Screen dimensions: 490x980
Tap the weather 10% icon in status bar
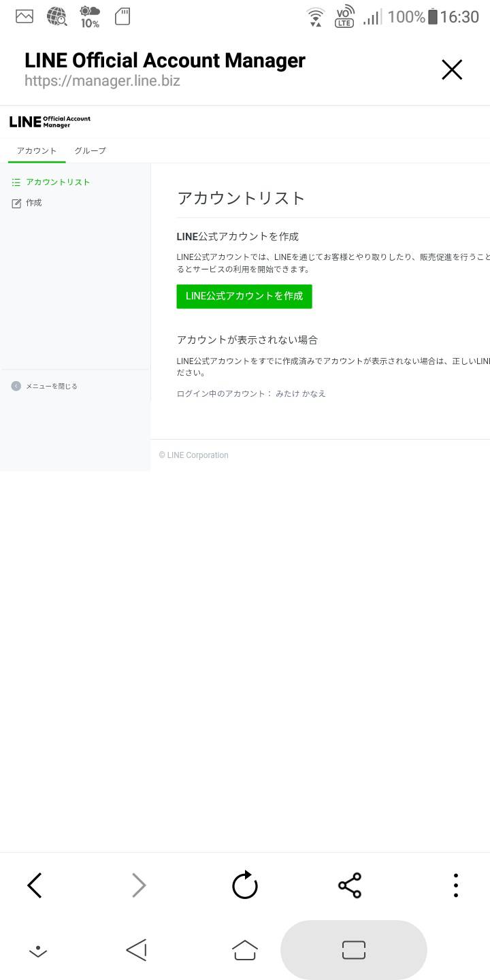point(90,16)
